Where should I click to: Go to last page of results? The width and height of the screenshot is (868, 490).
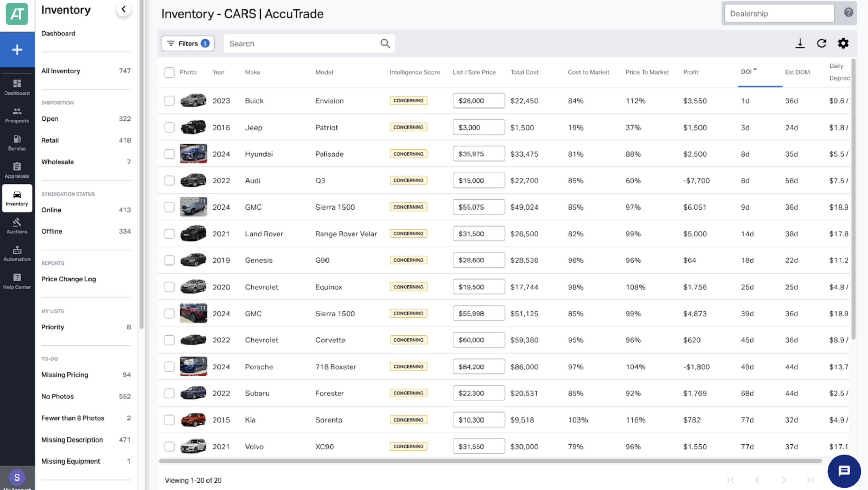click(x=810, y=480)
